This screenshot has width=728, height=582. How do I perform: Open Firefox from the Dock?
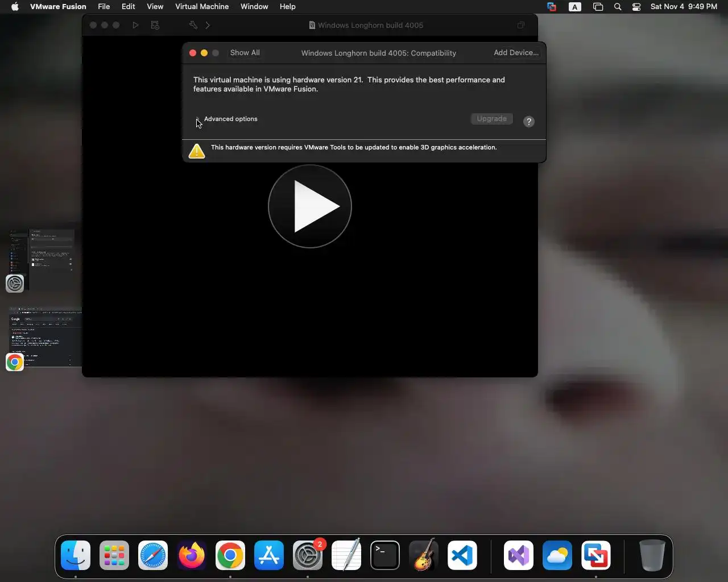(192, 555)
